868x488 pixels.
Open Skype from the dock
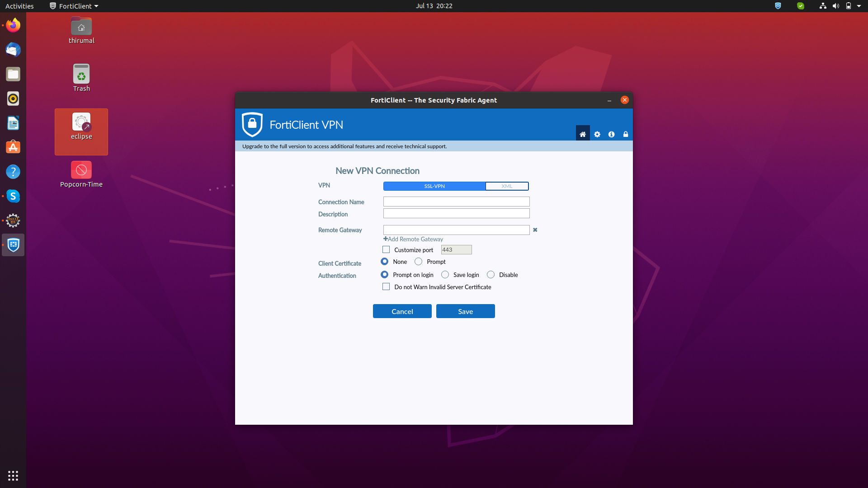[13, 196]
